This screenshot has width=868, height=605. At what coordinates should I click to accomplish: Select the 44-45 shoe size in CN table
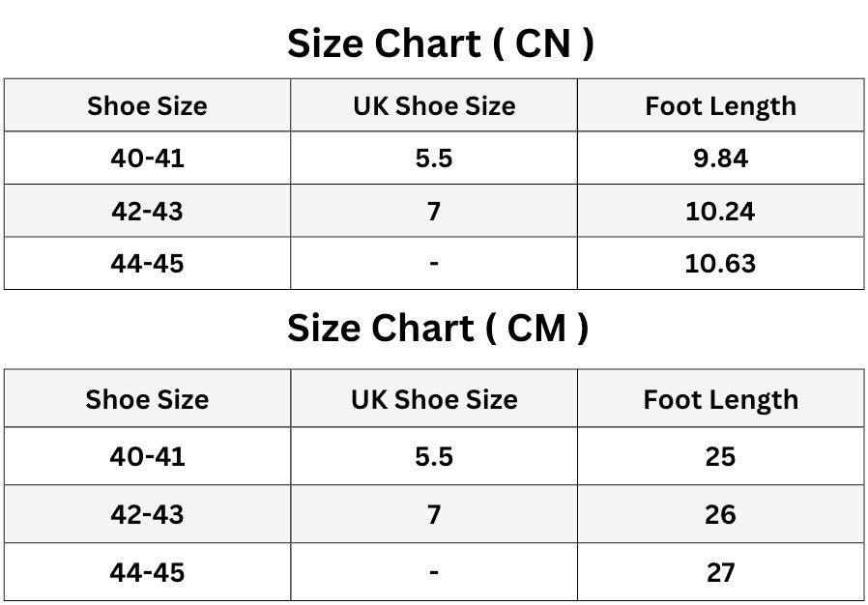coord(147,264)
